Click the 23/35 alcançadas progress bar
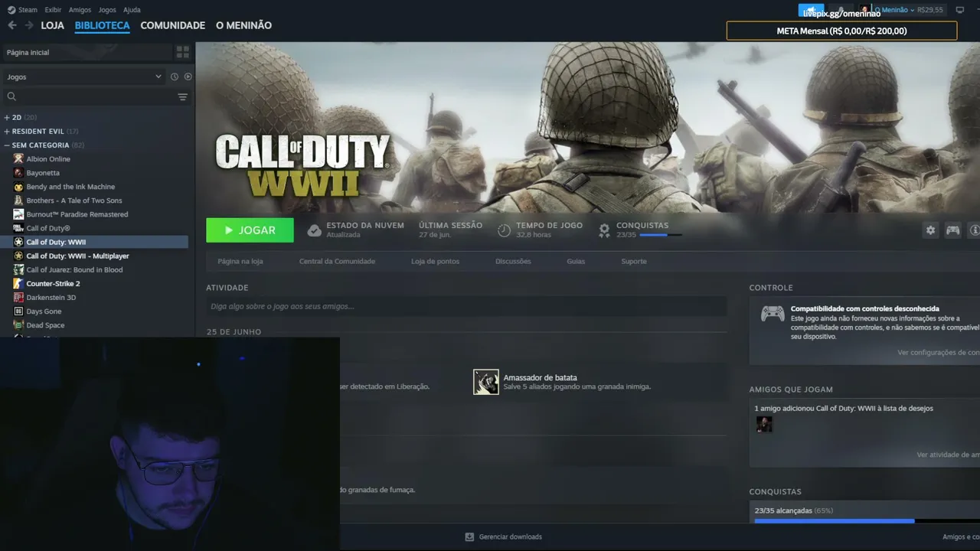The image size is (980, 551). [867, 520]
